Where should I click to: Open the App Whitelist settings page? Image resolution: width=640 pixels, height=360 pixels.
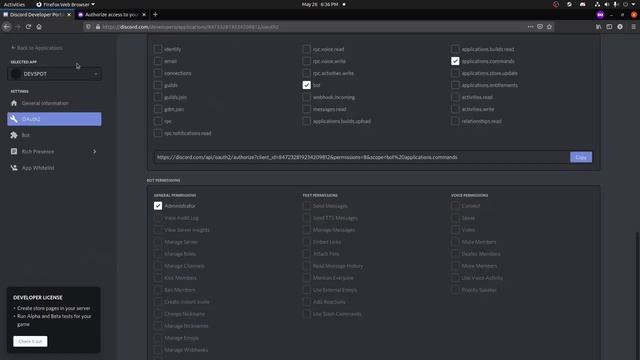(x=54, y=168)
